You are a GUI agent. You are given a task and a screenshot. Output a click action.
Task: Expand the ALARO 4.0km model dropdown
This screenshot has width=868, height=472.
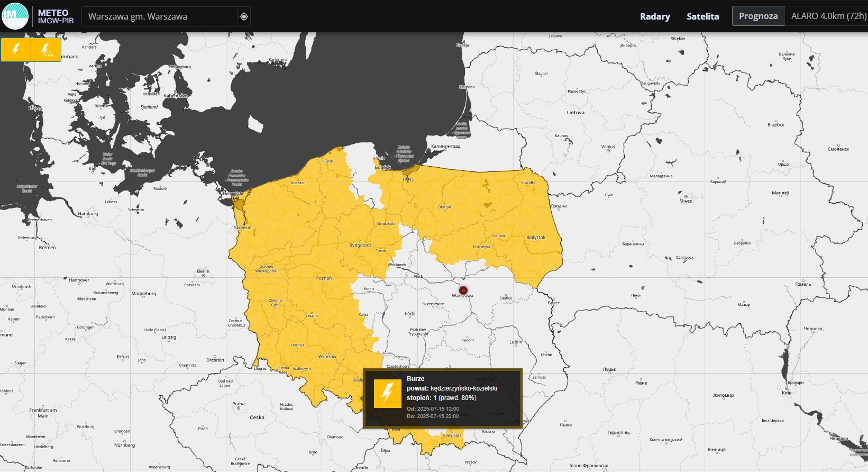[x=828, y=16]
